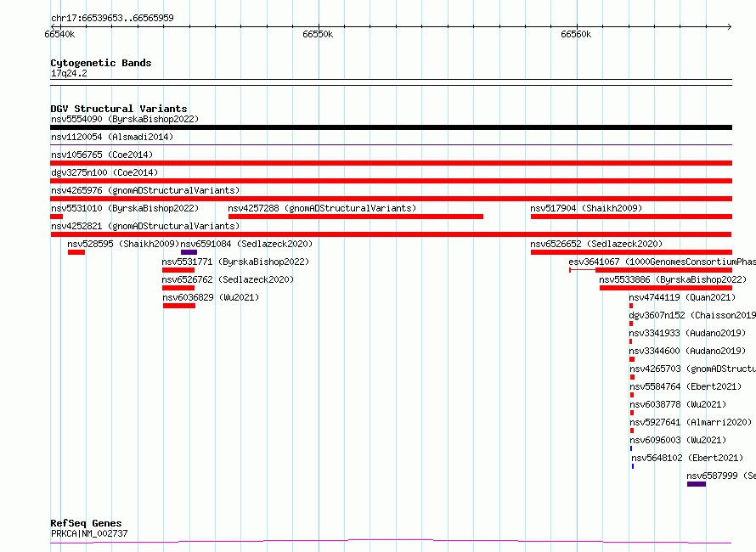The height and width of the screenshot is (552, 756).
Task: Select the 17q24.2 cytogenetic band label
Action: 69,73
